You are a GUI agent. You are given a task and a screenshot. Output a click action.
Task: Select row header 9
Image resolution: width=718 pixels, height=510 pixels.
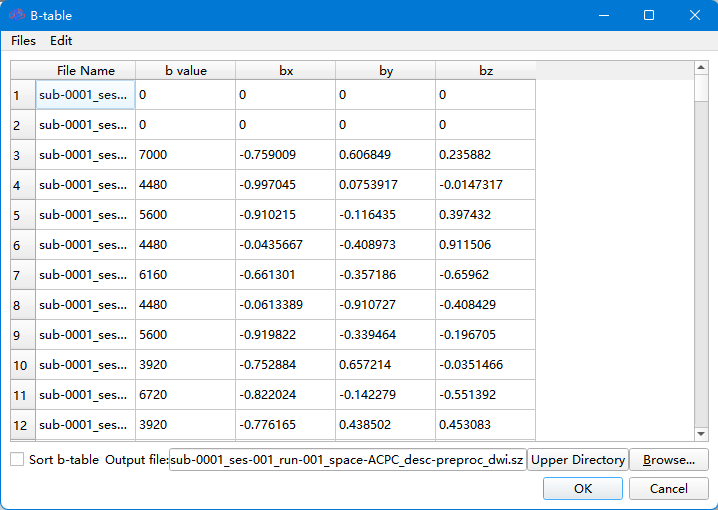23,335
